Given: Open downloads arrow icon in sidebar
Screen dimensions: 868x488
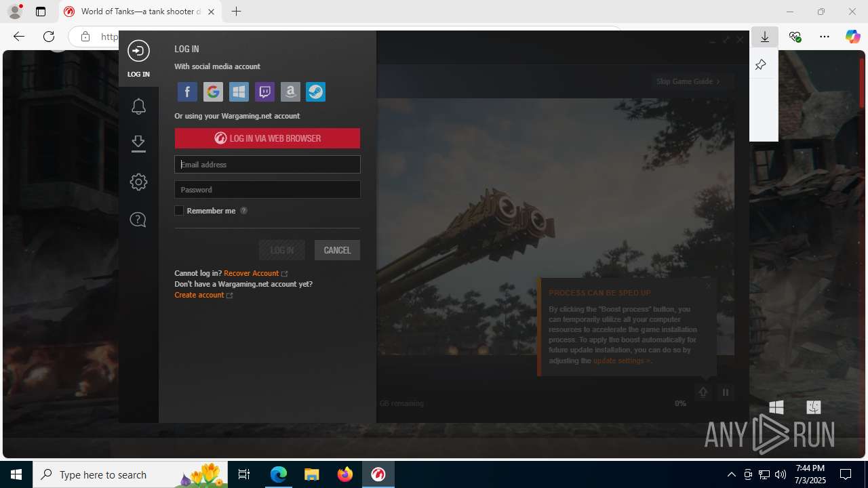Looking at the screenshot, I should click(138, 144).
